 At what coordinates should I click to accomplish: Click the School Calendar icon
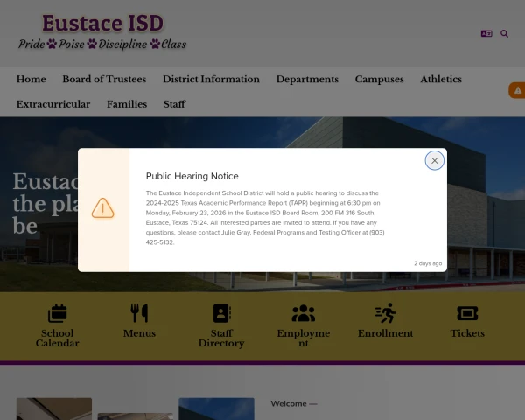click(57, 313)
